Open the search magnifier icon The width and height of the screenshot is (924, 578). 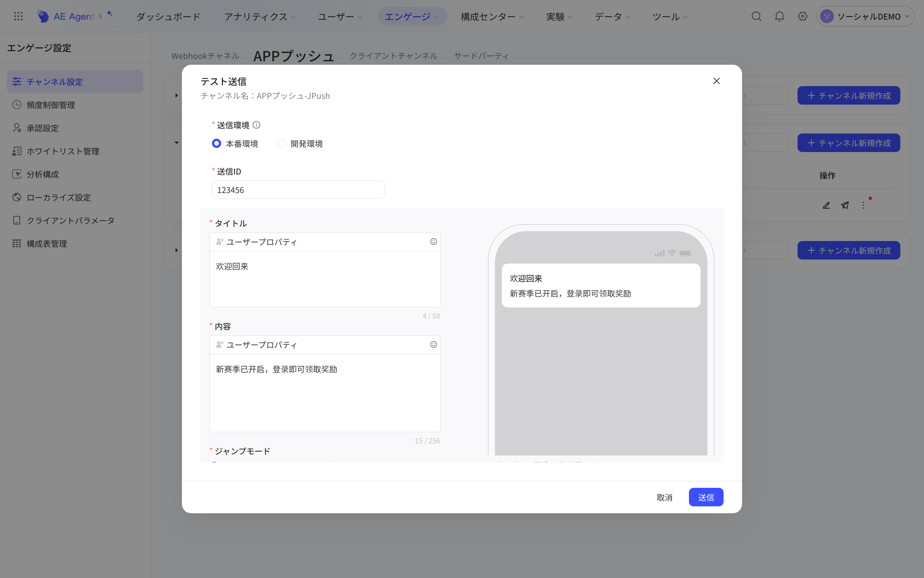click(x=756, y=16)
